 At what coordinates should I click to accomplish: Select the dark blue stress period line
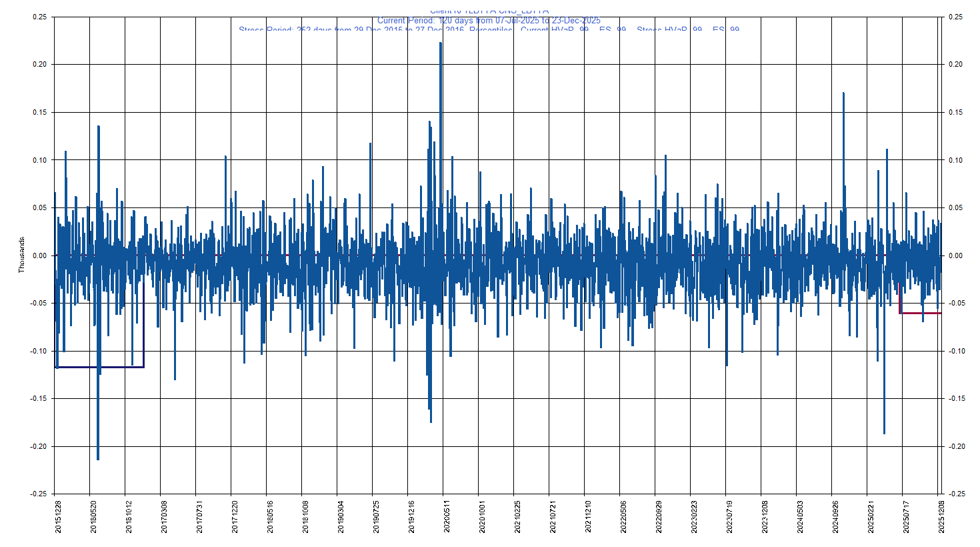[x=100, y=367]
